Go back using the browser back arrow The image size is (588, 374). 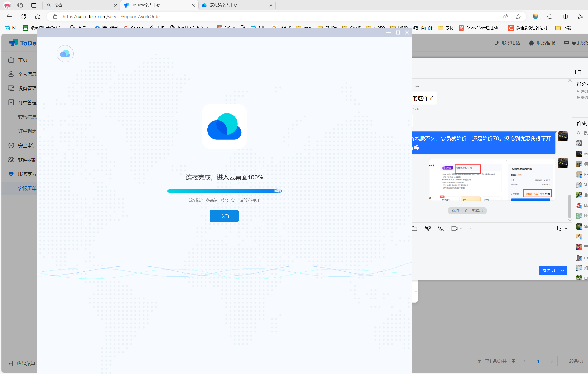tap(9, 17)
